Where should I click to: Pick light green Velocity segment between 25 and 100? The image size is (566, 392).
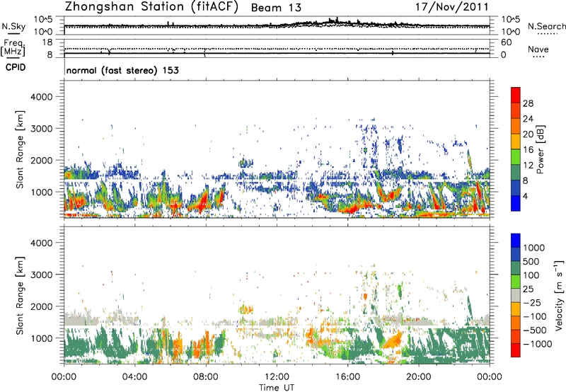(516, 282)
